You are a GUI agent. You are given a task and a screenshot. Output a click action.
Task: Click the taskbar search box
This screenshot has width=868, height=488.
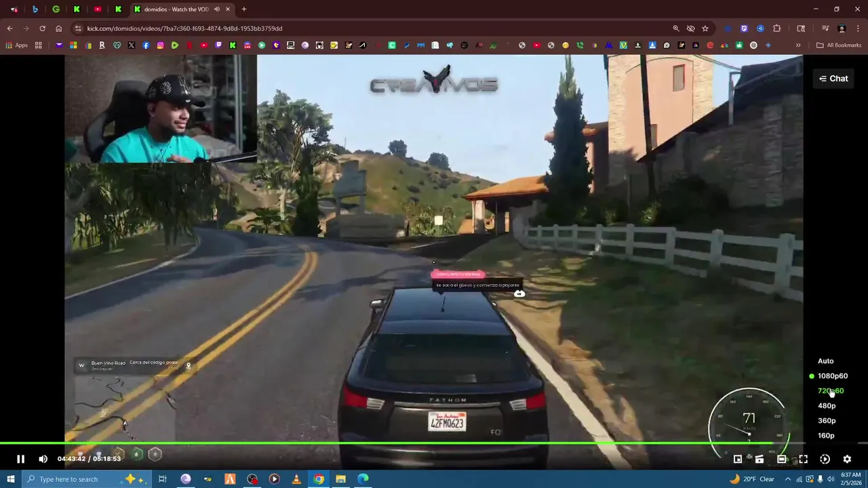87,479
